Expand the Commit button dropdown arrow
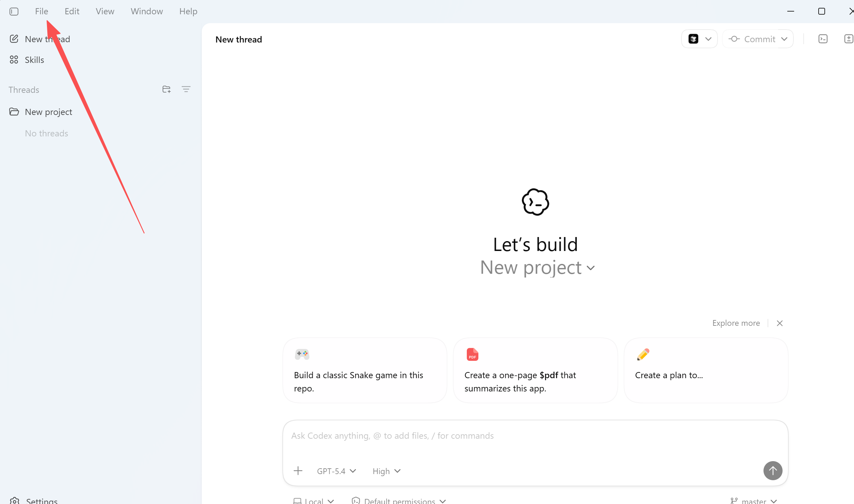This screenshot has width=854, height=504. [x=785, y=39]
